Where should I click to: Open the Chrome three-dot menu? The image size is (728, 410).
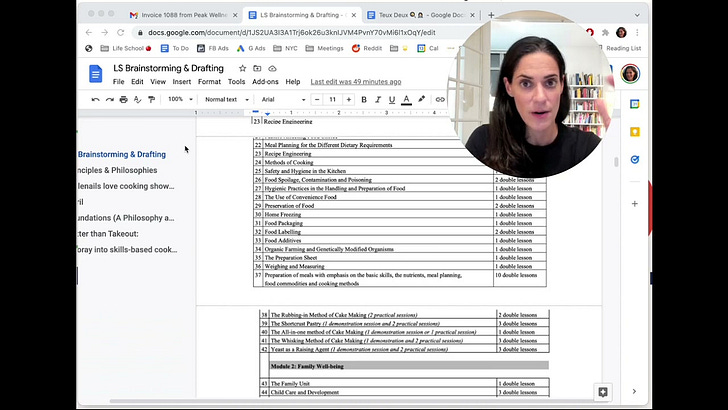637,33
